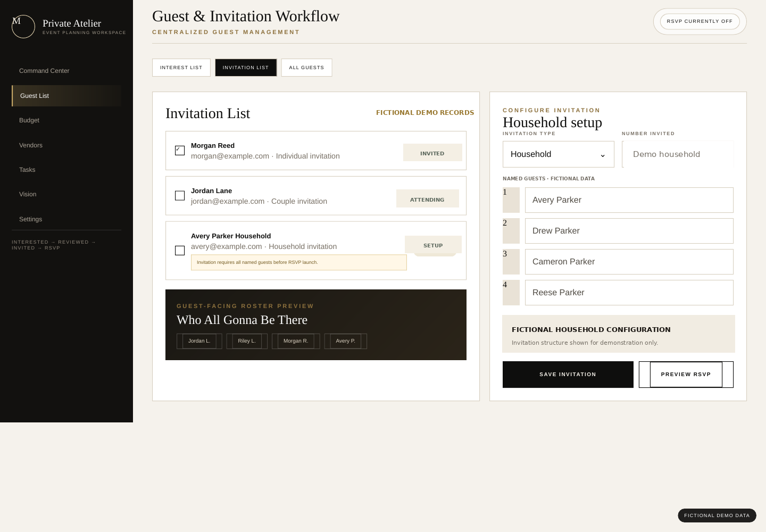Click Preview RSVP button
This screenshot has width=766, height=532.
[x=686, y=375]
